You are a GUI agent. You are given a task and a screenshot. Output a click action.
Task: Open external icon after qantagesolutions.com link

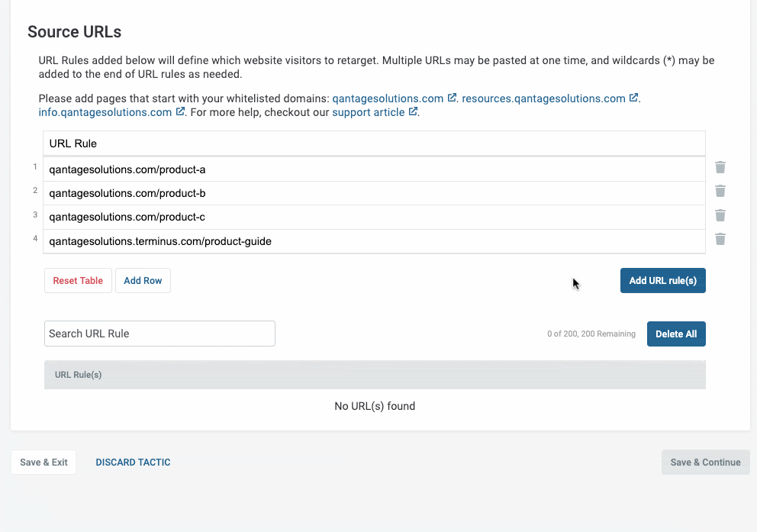click(452, 98)
